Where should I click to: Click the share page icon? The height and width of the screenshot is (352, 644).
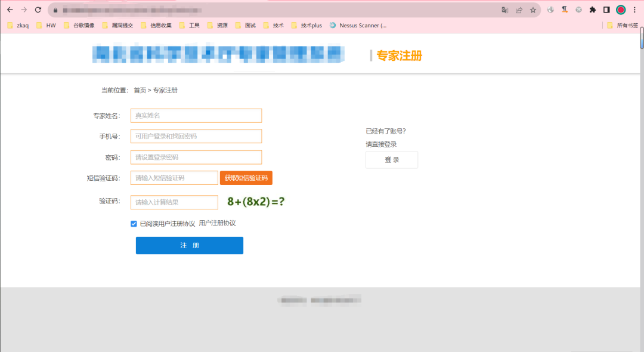[x=519, y=10]
